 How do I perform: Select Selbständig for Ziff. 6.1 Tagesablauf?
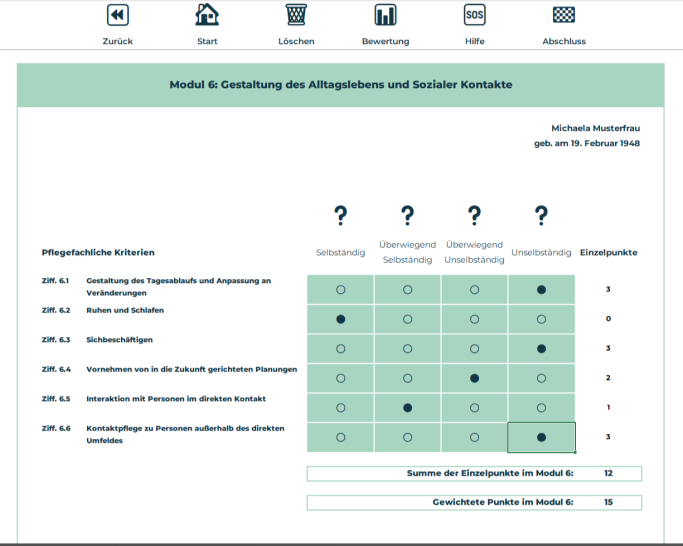click(x=341, y=289)
